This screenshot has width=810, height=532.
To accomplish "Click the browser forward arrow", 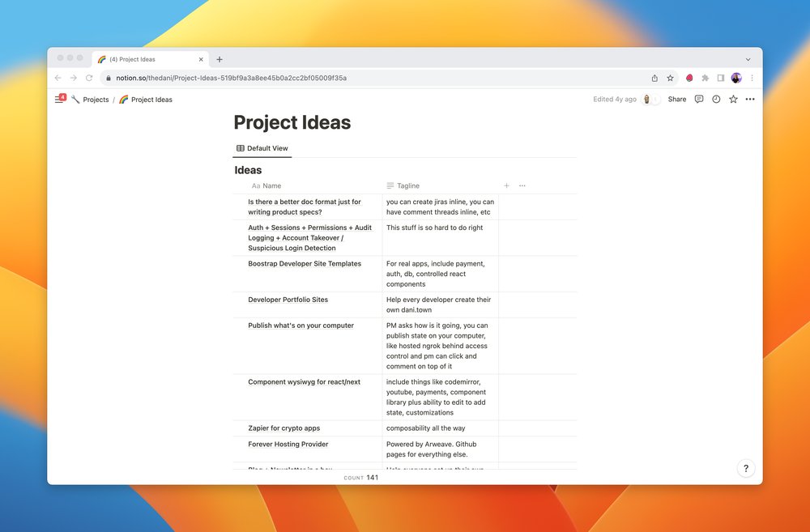I will point(74,78).
